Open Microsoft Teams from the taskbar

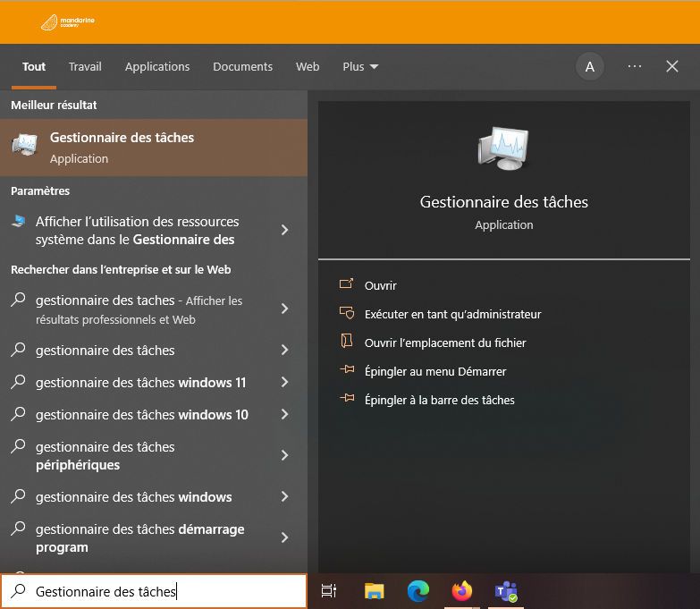506,591
